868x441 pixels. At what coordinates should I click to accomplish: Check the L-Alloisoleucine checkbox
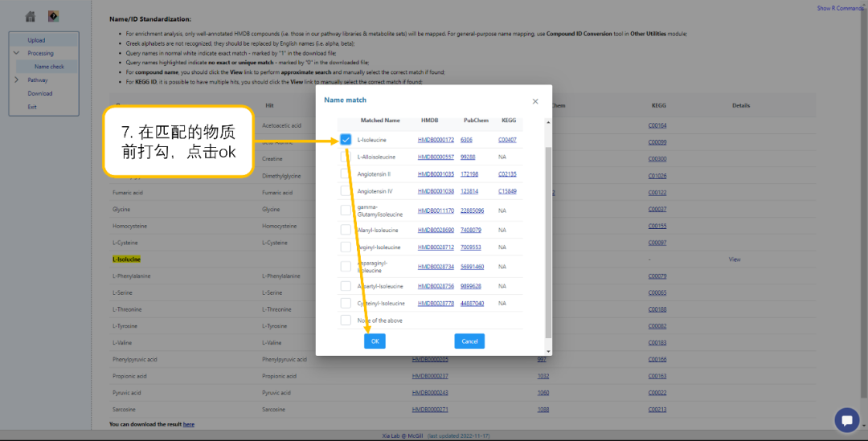[x=346, y=157]
